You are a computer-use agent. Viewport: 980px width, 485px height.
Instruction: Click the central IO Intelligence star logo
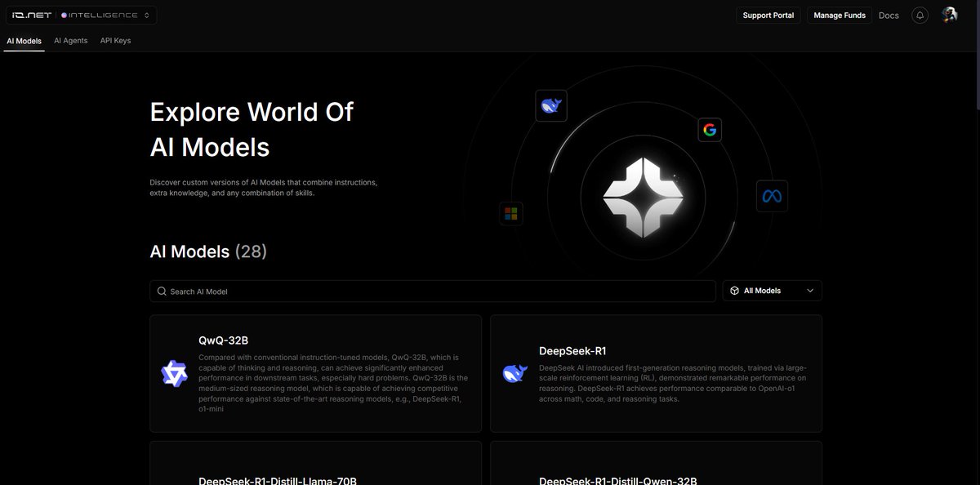(643, 198)
